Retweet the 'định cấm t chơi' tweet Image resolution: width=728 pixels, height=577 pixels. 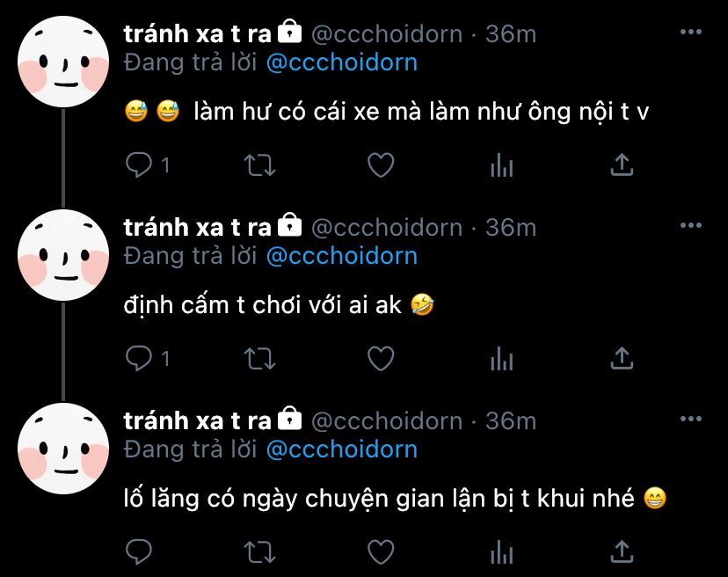(x=260, y=359)
